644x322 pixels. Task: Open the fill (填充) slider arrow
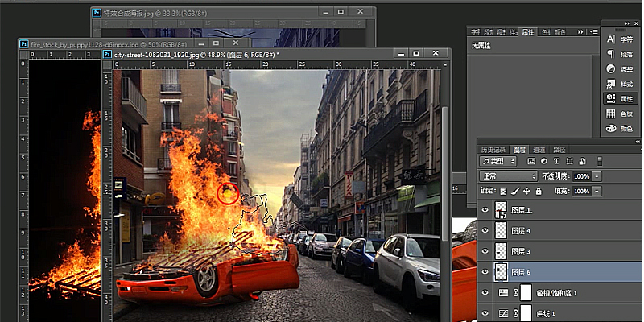click(x=597, y=191)
